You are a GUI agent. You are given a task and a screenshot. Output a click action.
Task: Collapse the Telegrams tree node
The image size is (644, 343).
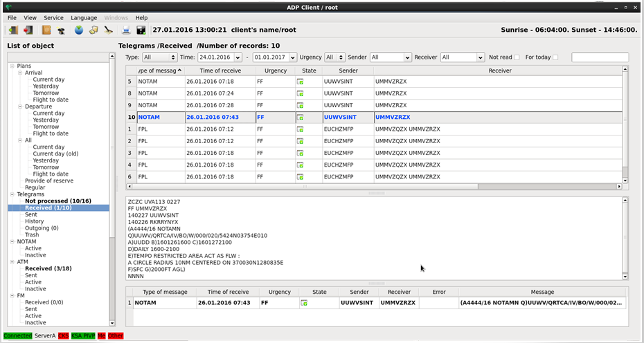coord(12,194)
